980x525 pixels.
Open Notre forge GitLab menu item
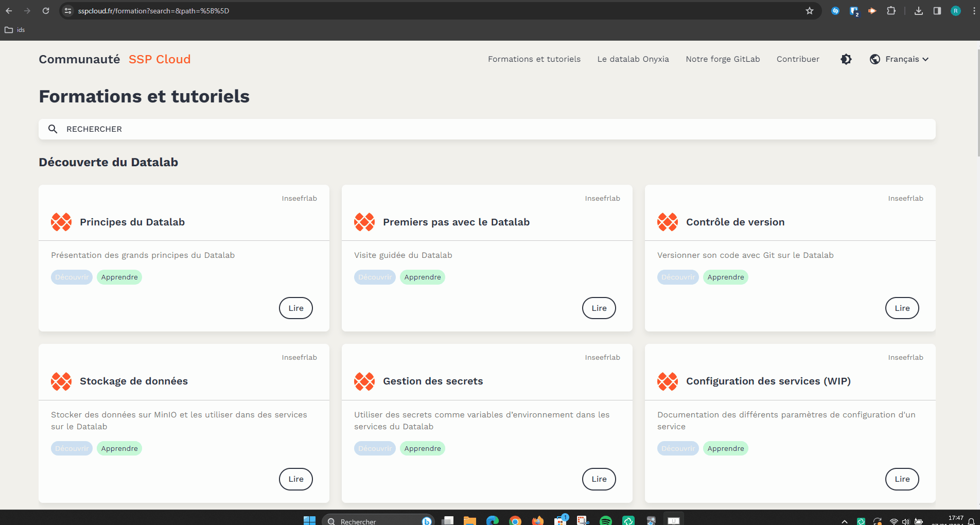[x=723, y=59]
